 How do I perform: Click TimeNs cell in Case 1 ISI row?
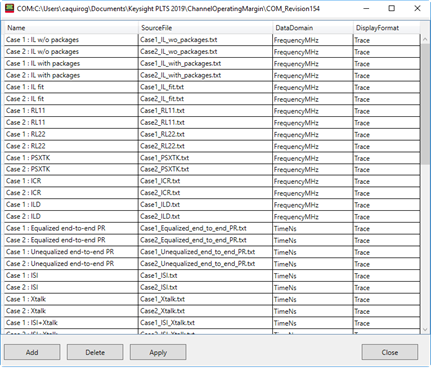click(313, 276)
